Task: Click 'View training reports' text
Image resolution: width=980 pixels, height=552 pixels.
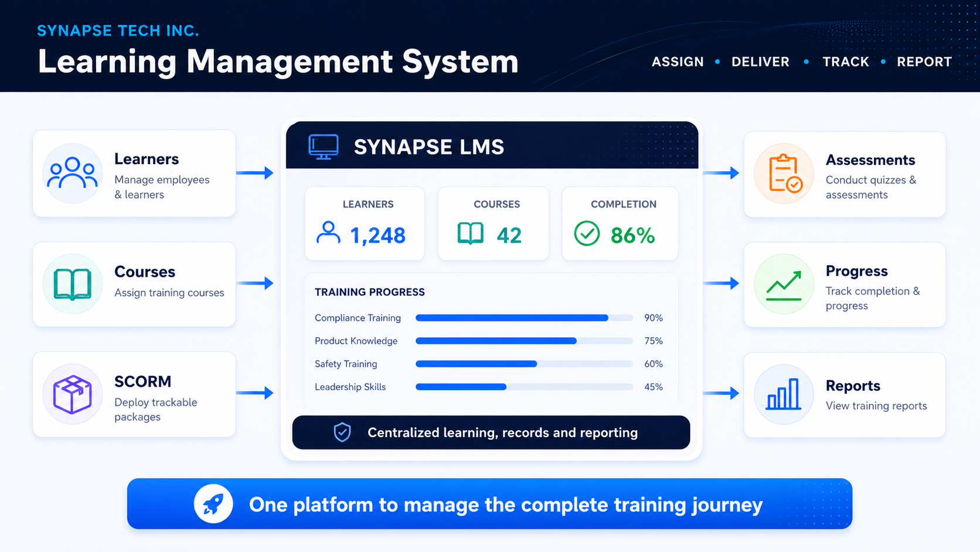Action: pyautogui.click(x=876, y=406)
